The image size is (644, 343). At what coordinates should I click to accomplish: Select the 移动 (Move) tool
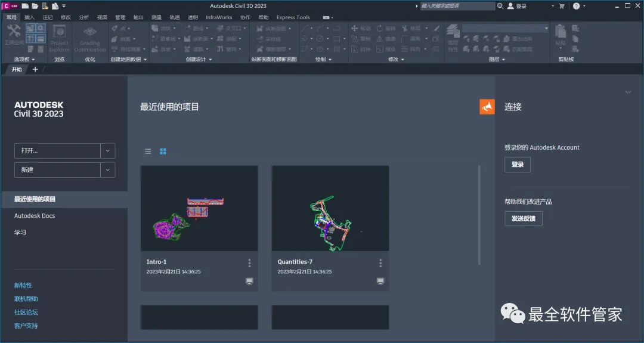coord(360,29)
